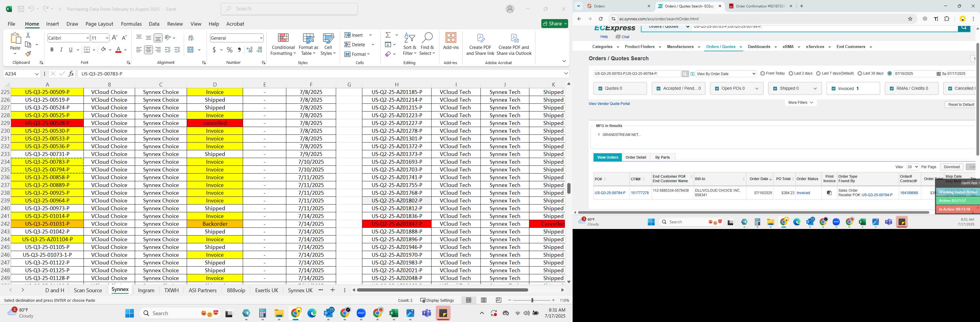Switch to Scan Source sheet tab
The image size is (980, 322).
[x=88, y=290]
